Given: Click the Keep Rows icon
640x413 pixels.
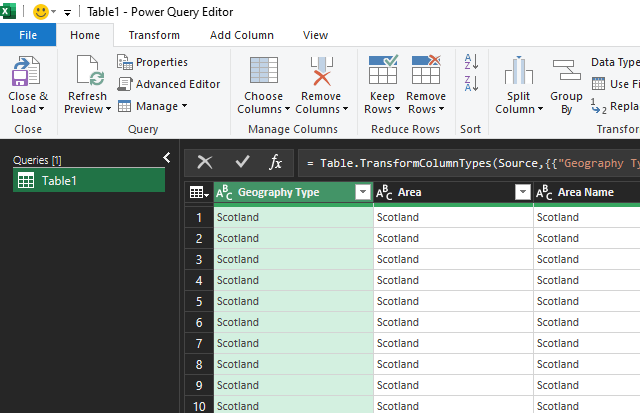Looking at the screenshot, I should [x=382, y=69].
